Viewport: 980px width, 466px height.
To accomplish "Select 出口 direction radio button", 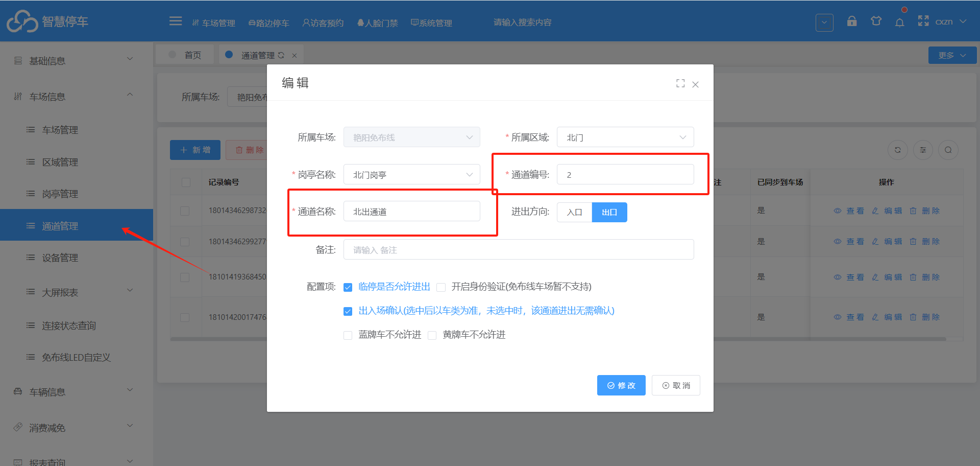I will coord(609,212).
